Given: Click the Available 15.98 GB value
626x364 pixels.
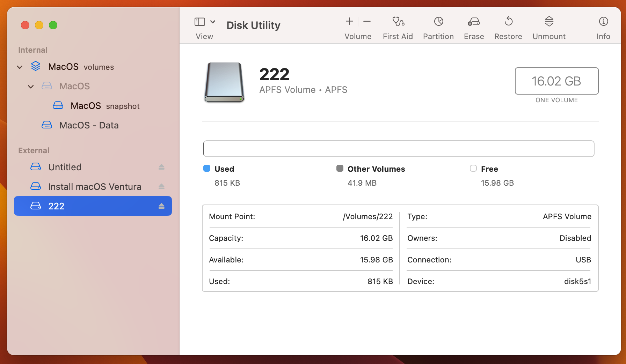Looking at the screenshot, I should (377, 260).
